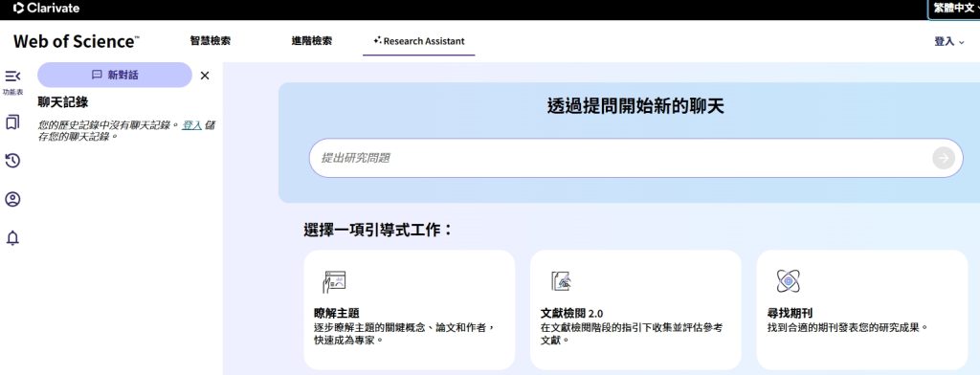This screenshot has width=980, height=375.
Task: Click the 選擇一項引導式工作 heading
Action: [378, 230]
